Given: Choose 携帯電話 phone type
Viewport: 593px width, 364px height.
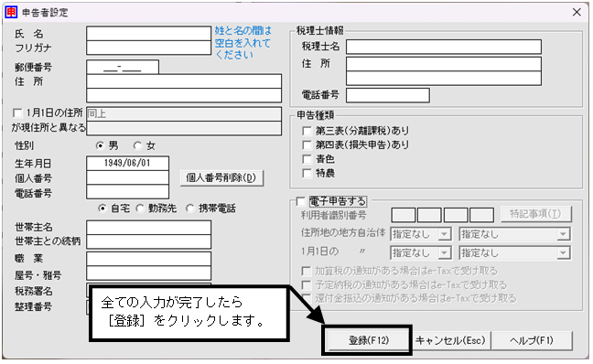Looking at the screenshot, I should click(x=189, y=209).
